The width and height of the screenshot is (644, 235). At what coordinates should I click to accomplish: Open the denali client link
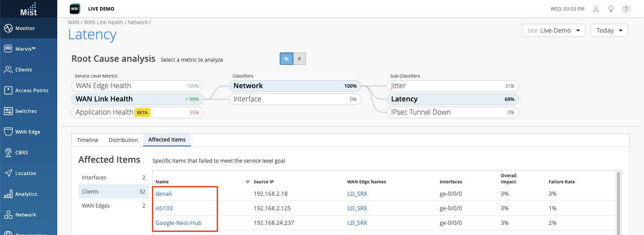pyautogui.click(x=163, y=194)
